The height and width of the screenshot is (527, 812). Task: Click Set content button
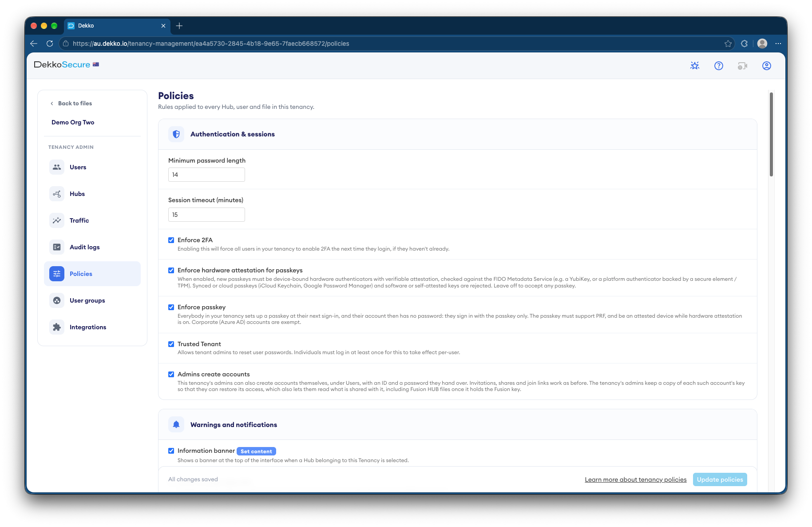tap(256, 451)
